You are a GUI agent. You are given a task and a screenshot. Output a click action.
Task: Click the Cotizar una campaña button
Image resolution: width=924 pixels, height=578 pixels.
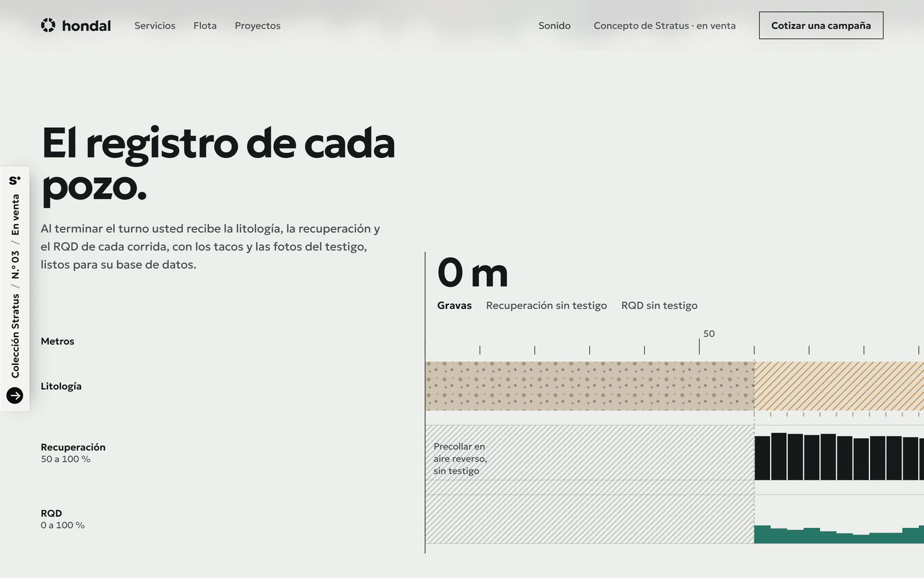click(x=821, y=26)
